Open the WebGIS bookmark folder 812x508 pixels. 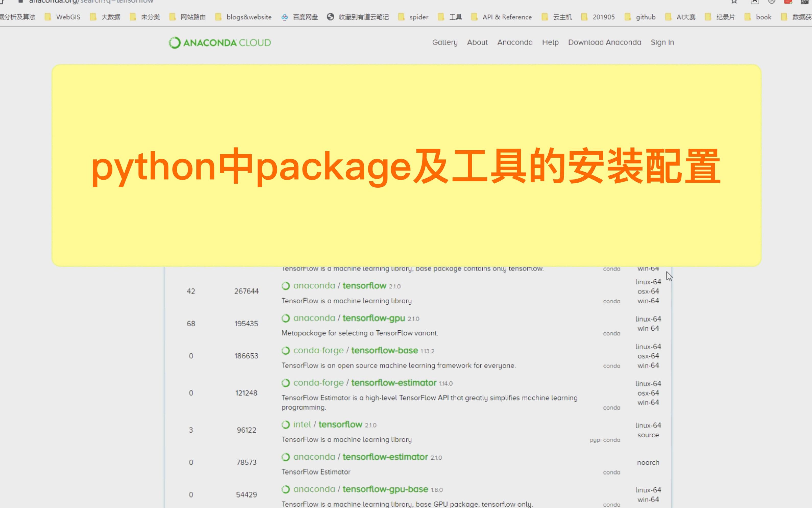62,17
